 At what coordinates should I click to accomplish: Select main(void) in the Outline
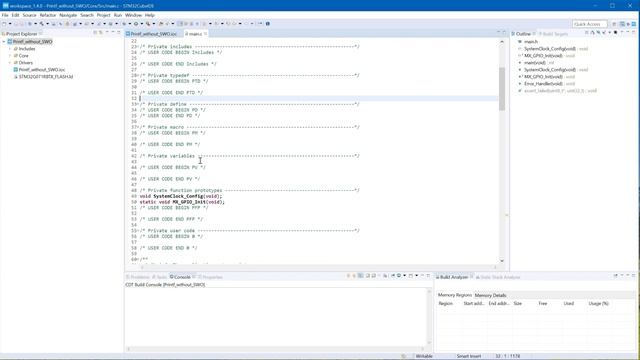coord(535,63)
